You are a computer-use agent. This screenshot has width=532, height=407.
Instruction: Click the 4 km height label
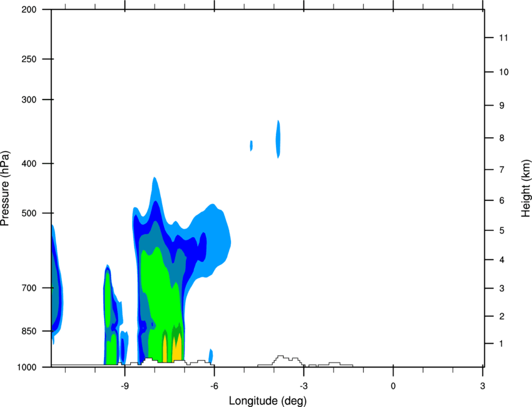coord(502,260)
